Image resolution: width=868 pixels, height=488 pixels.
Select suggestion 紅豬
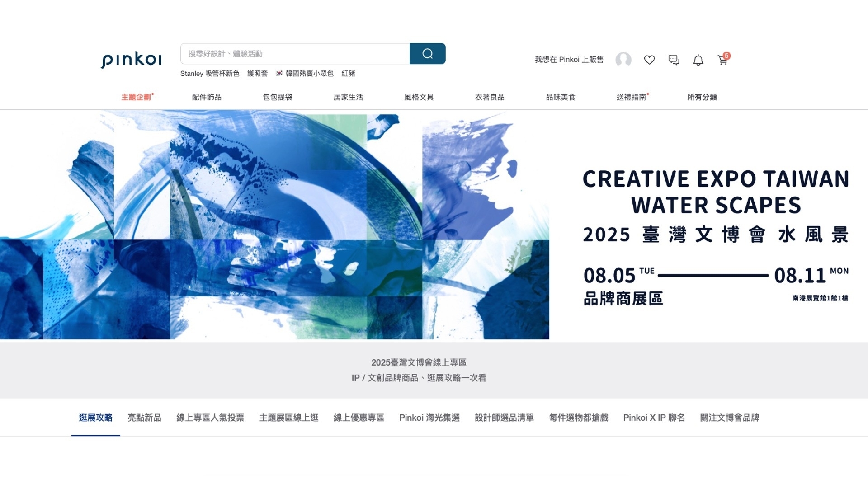point(348,74)
